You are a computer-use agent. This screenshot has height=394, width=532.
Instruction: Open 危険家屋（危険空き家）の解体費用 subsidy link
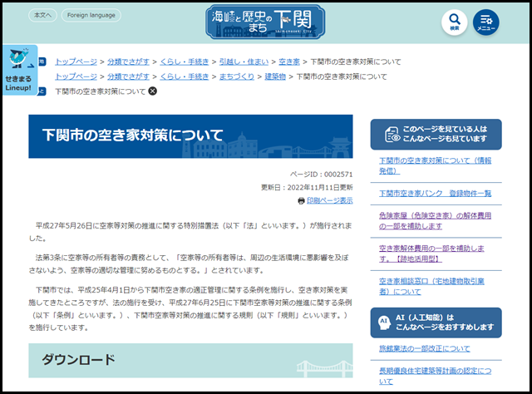[435, 221]
